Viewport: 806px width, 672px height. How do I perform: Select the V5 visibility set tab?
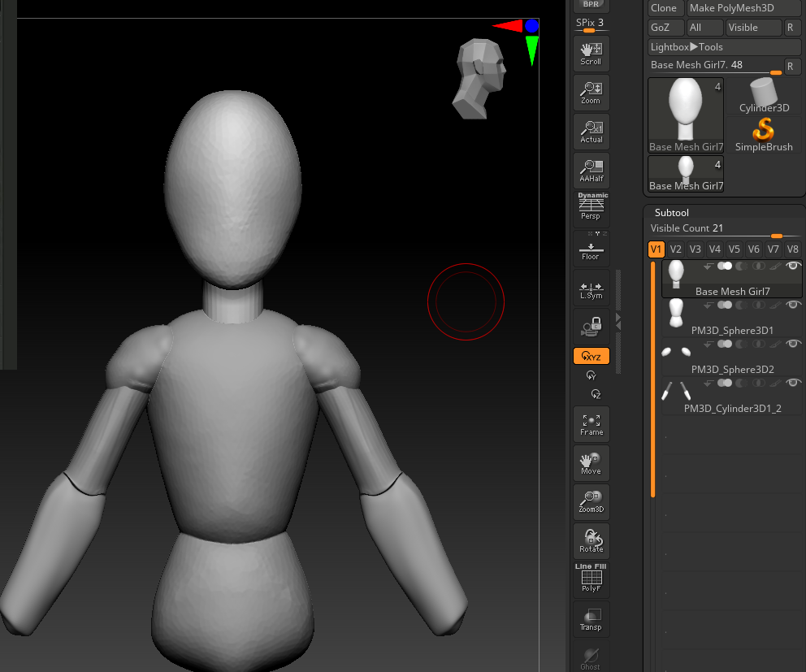tap(734, 249)
